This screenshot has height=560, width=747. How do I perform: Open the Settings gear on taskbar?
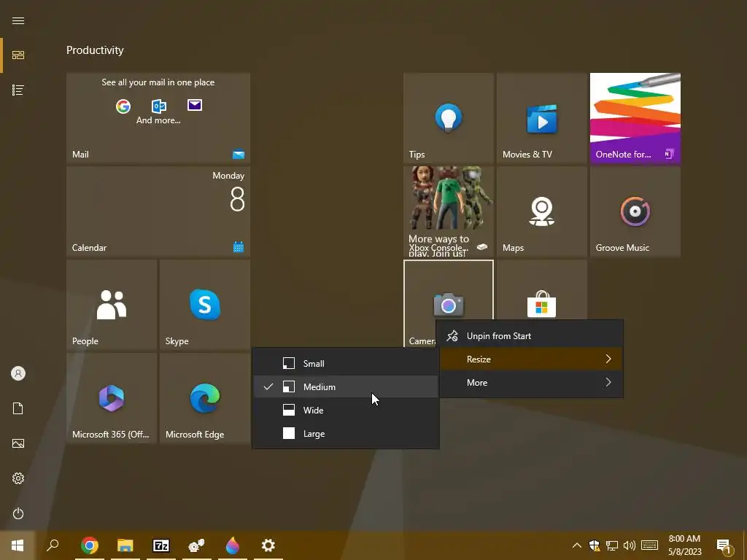coord(268,545)
